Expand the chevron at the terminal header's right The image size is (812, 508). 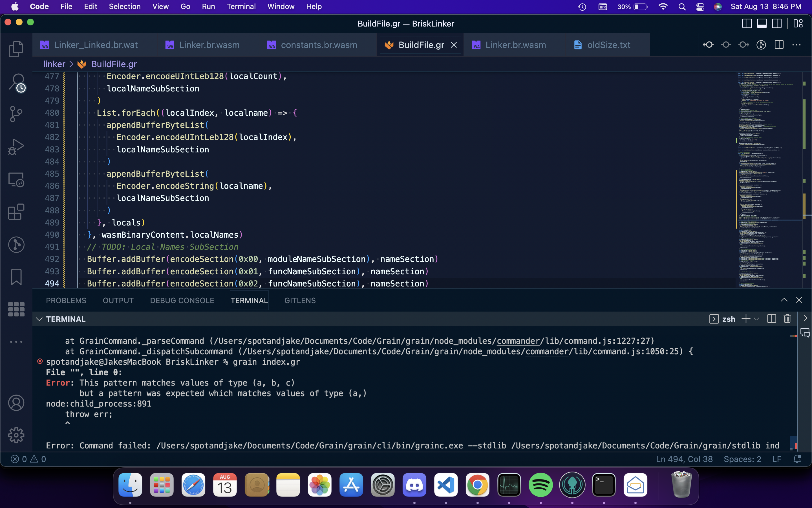coord(805,318)
